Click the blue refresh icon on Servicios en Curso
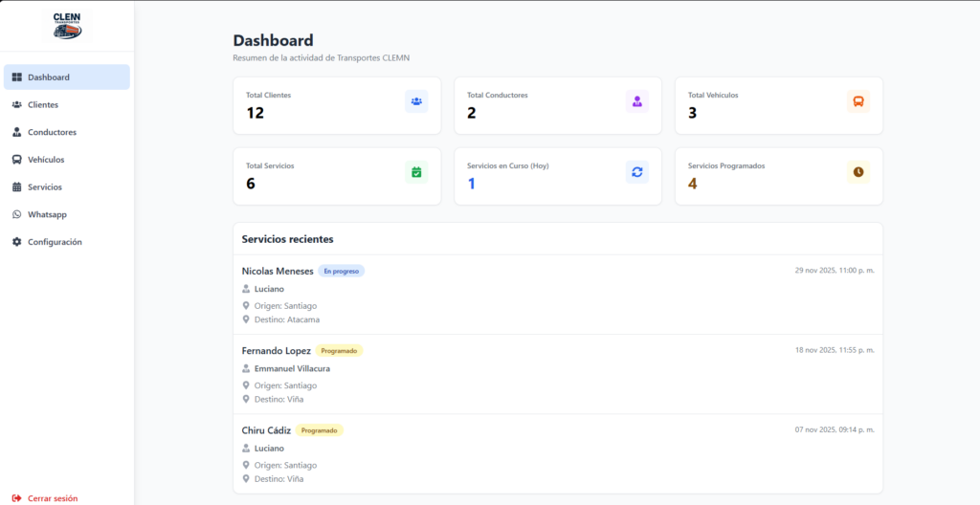980x505 pixels. coord(637,172)
